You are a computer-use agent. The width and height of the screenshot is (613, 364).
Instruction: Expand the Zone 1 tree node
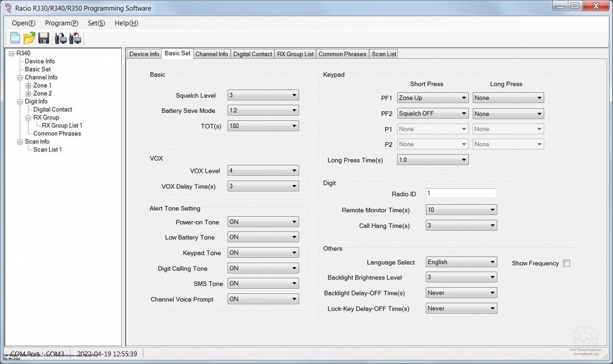click(x=28, y=86)
